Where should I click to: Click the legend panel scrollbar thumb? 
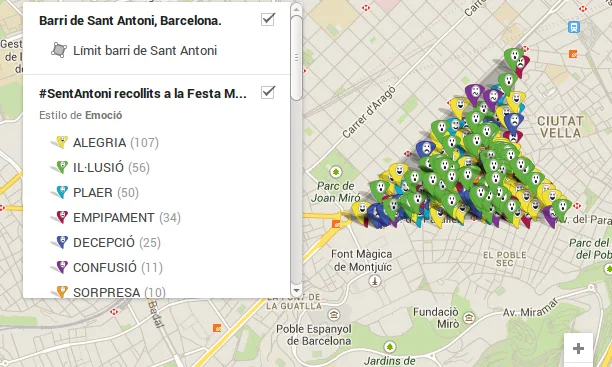click(x=296, y=58)
